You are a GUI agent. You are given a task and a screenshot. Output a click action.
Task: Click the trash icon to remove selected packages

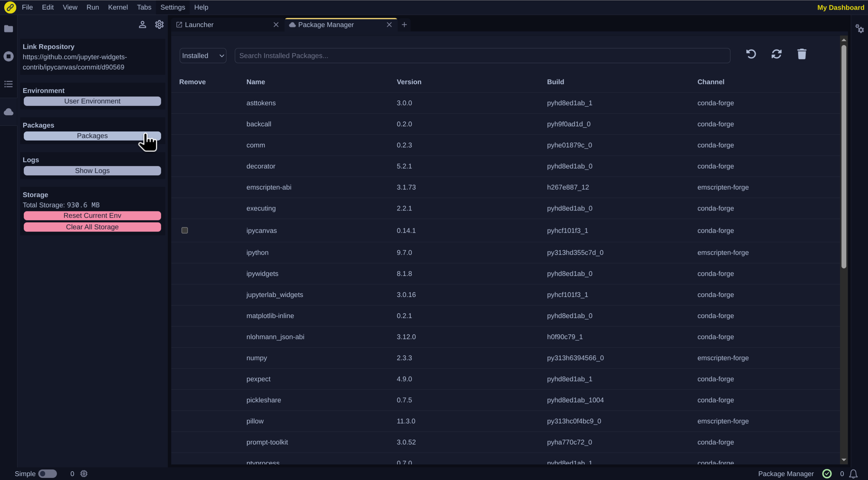(x=802, y=54)
